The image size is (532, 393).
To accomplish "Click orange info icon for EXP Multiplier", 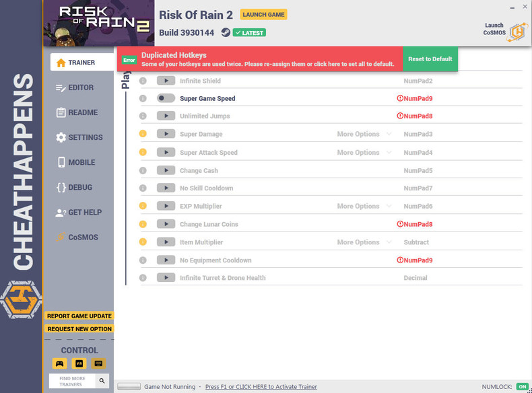I will [x=143, y=206].
